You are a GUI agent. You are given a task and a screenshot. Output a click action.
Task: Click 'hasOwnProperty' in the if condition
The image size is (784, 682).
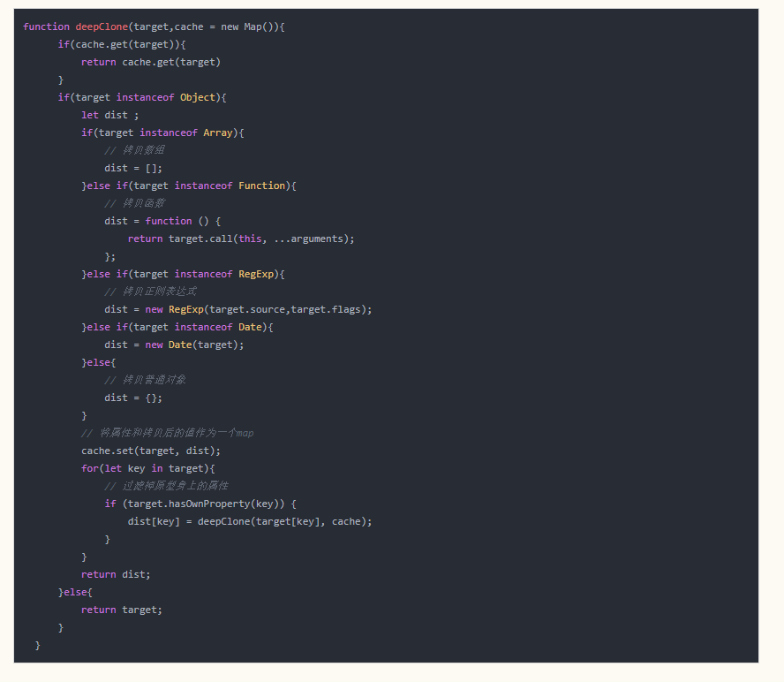[x=209, y=504]
